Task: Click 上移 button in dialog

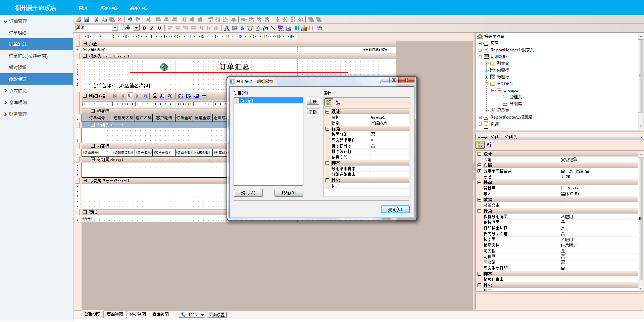Action: click(313, 101)
